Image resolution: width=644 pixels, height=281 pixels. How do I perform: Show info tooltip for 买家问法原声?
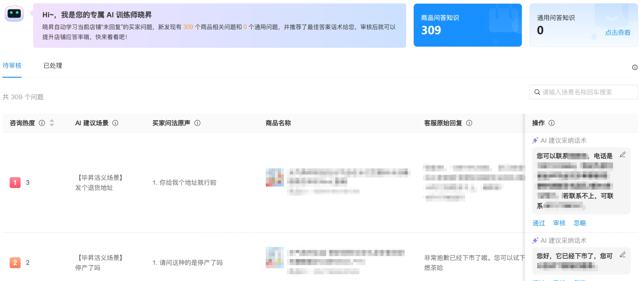(198, 123)
